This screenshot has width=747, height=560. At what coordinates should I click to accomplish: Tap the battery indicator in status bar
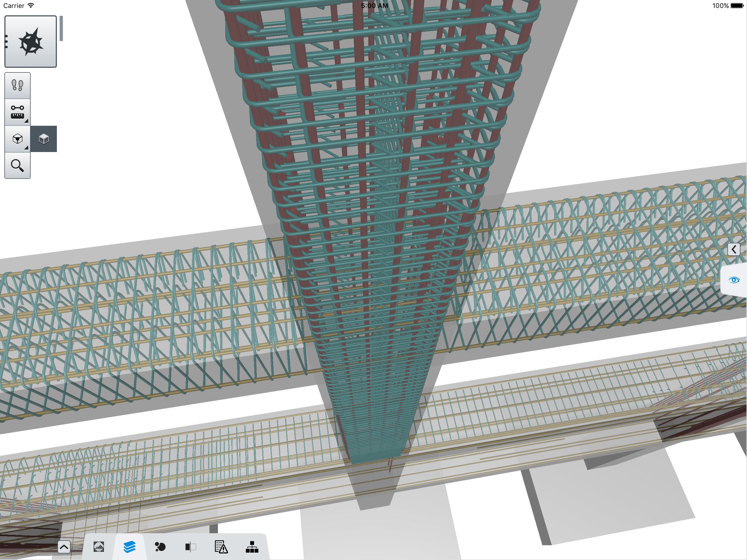point(737,6)
